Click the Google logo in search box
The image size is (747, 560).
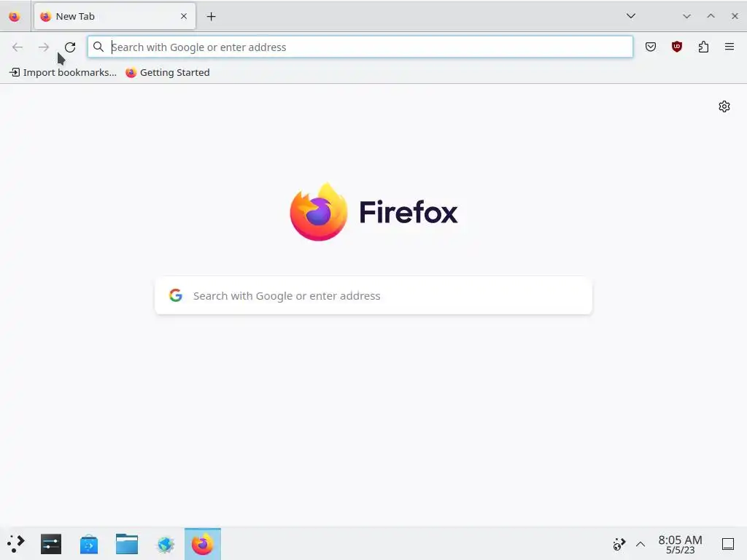pyautogui.click(x=176, y=295)
